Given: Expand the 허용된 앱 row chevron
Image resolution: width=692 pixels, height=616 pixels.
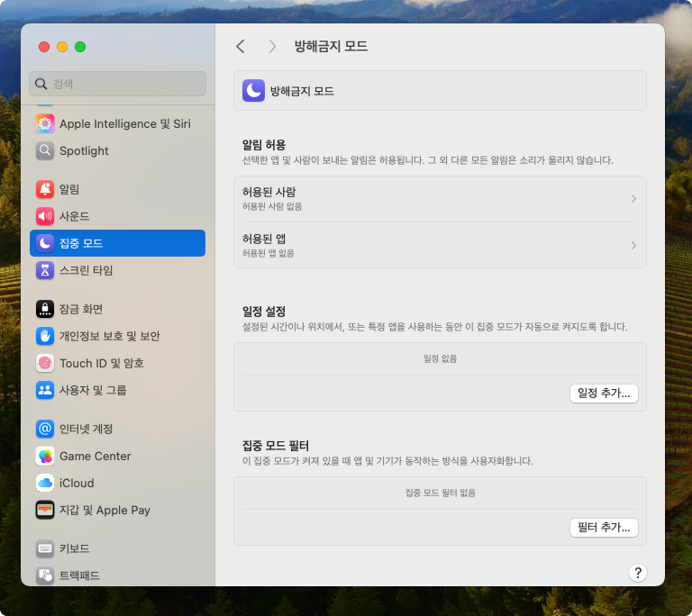Looking at the screenshot, I should (x=633, y=245).
